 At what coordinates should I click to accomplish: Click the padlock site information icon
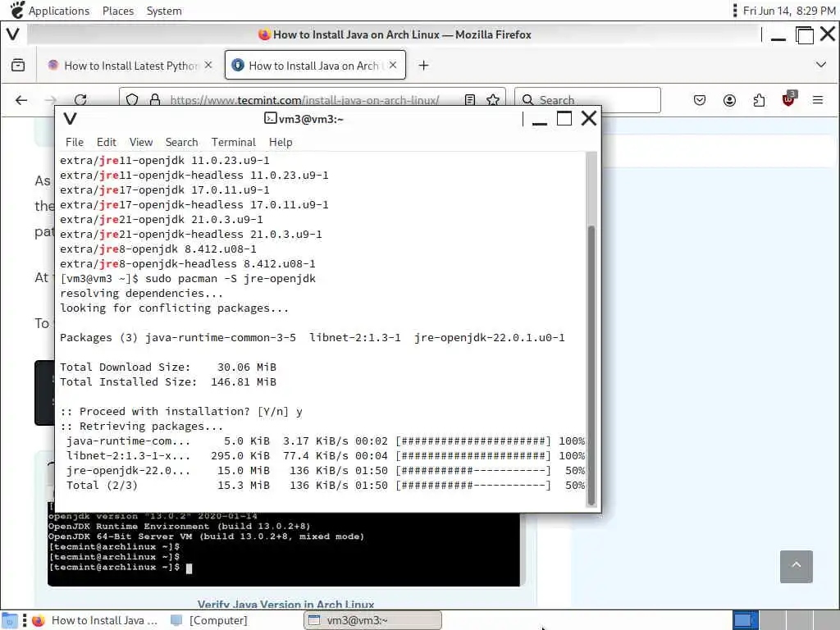155,100
